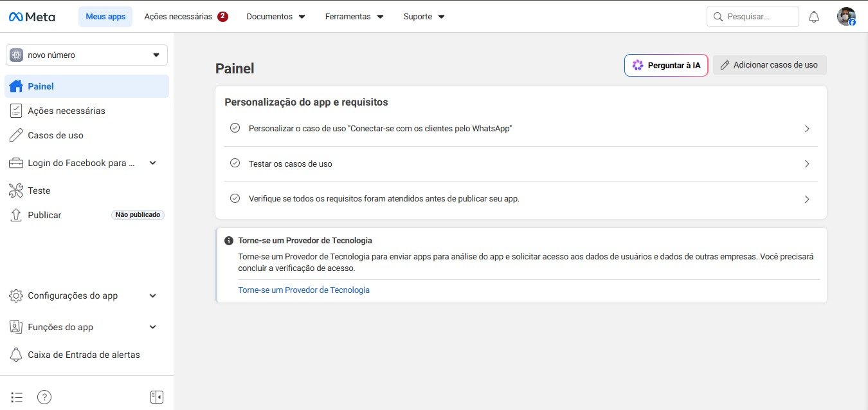Screen dimensions: 868x410
Task: Click the red 2 notification badge
Action: click(222, 17)
